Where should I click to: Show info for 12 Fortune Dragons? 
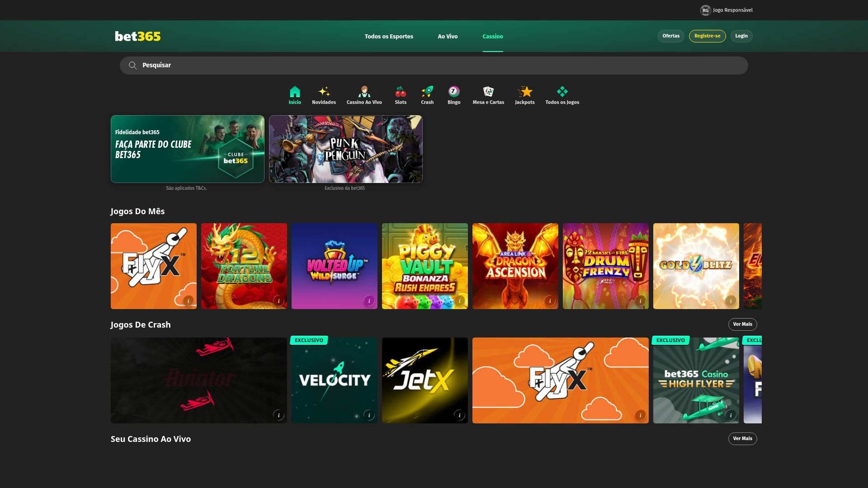pos(278,301)
